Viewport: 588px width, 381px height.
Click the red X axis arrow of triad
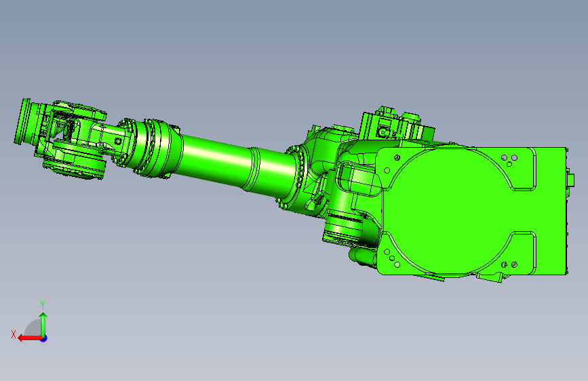tap(29, 338)
